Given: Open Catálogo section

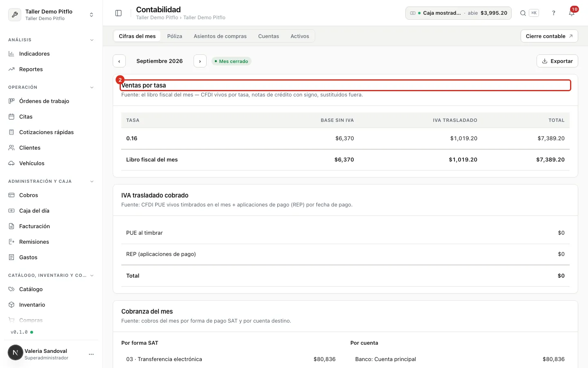Looking at the screenshot, I should 51,289.
